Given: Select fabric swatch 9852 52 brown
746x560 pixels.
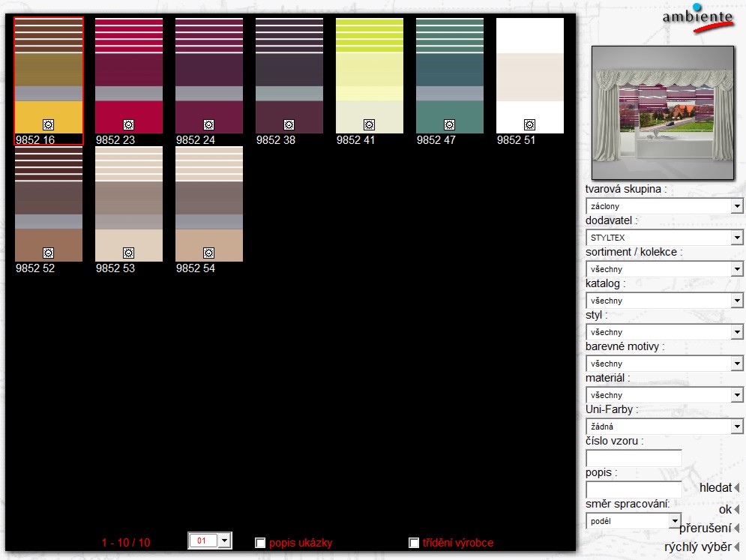Looking at the screenshot, I should [x=48, y=204].
